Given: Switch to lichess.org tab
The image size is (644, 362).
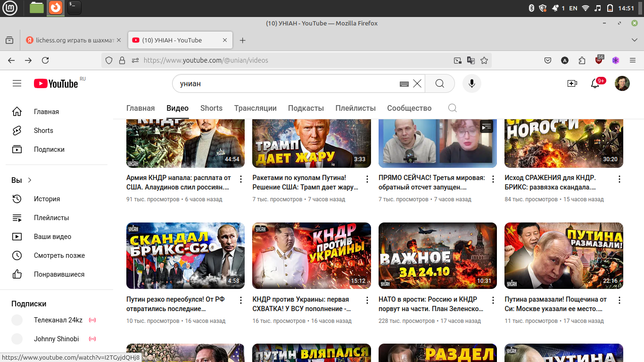Looking at the screenshot, I should click(69, 41).
